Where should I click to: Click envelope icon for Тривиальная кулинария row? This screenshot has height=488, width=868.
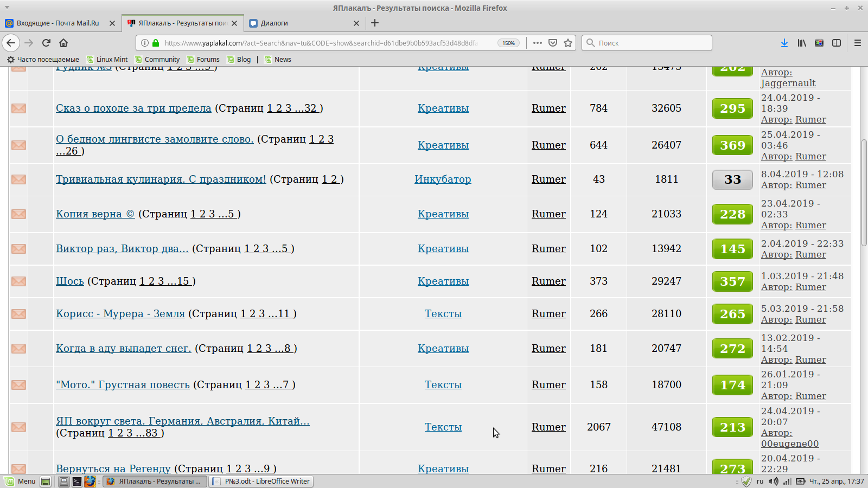19,179
